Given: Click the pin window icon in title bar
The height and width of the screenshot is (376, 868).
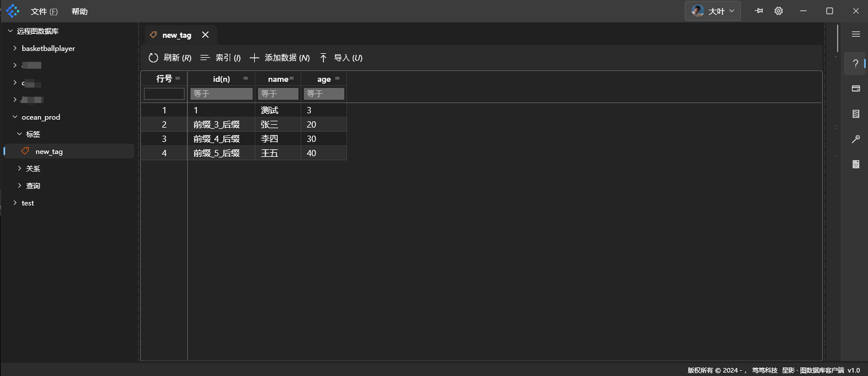Looking at the screenshot, I should coord(759,11).
